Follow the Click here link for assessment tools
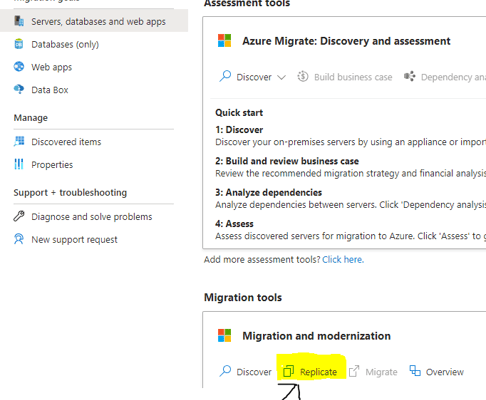This screenshot has height=400, width=486. coord(343,259)
